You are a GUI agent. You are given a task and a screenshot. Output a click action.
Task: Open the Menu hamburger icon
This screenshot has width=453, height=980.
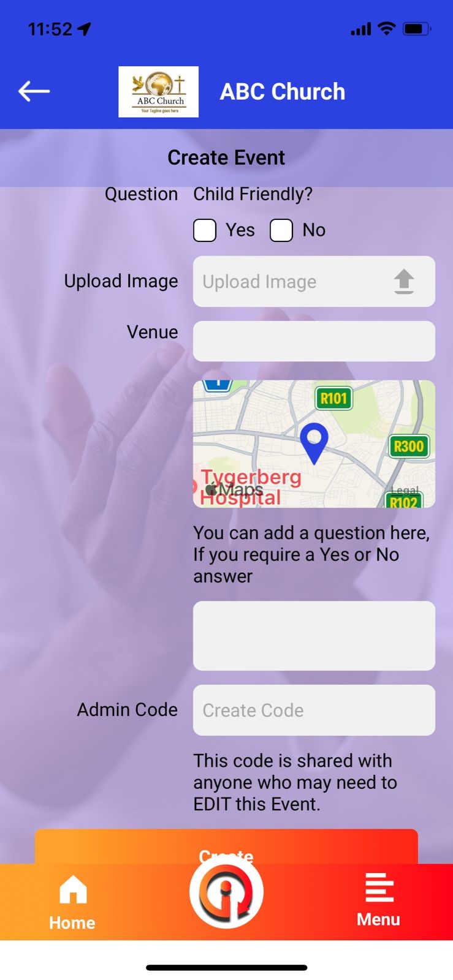(x=379, y=888)
